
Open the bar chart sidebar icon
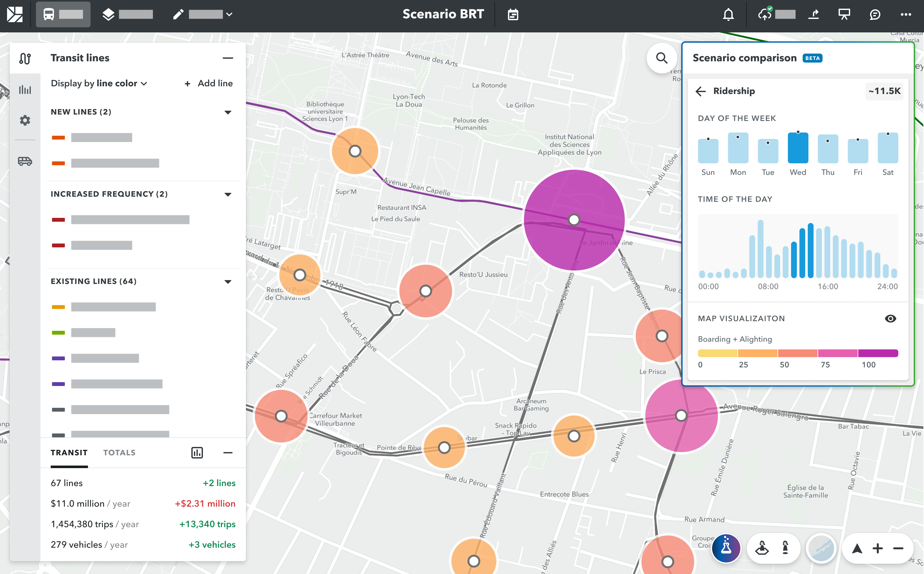(25, 90)
